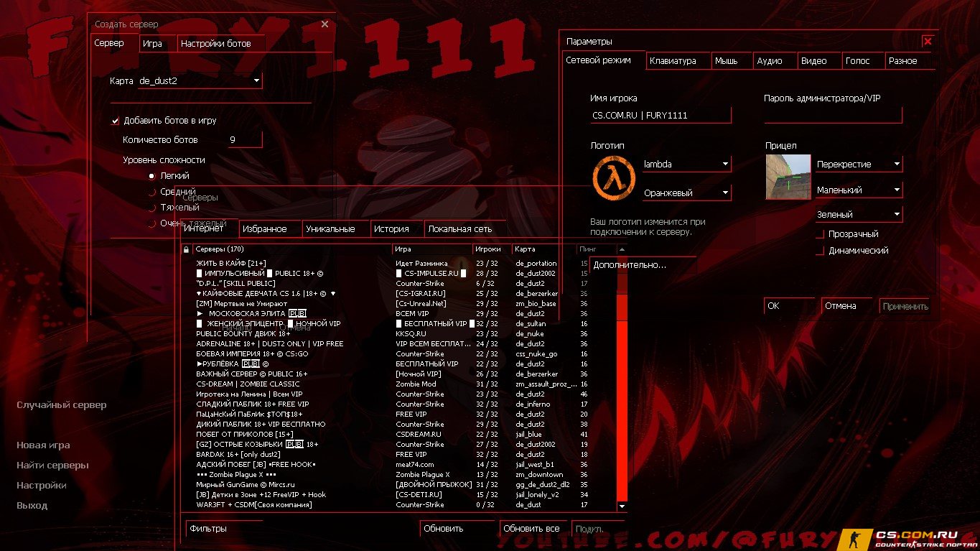Toggle the Добавить ботов в игру checkbox
Image resolution: width=980 pixels, height=551 pixels.
pos(116,121)
